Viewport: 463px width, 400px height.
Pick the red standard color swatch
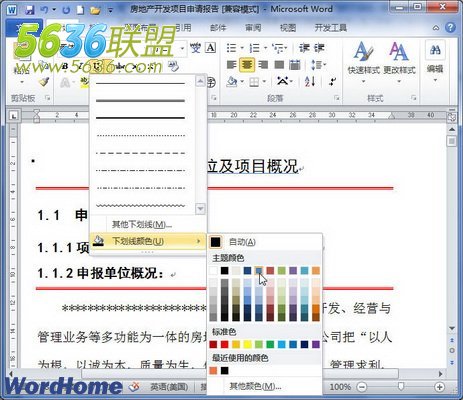coord(225,344)
